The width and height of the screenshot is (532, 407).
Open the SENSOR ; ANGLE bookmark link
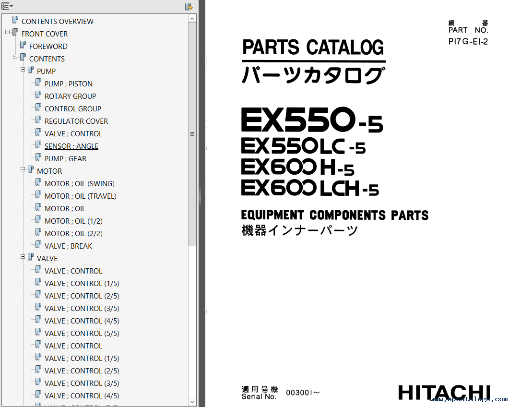[71, 146]
